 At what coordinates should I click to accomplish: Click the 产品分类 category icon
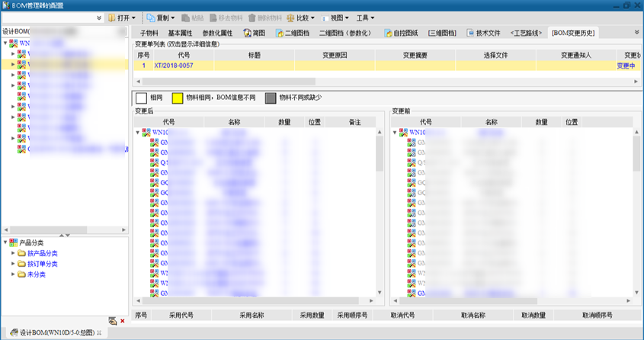(14, 242)
